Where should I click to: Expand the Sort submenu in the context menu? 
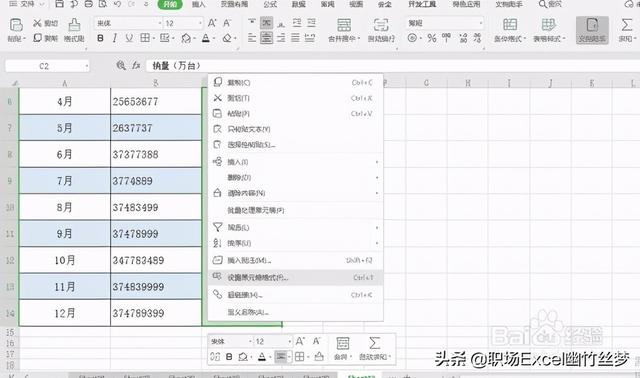pos(296,243)
